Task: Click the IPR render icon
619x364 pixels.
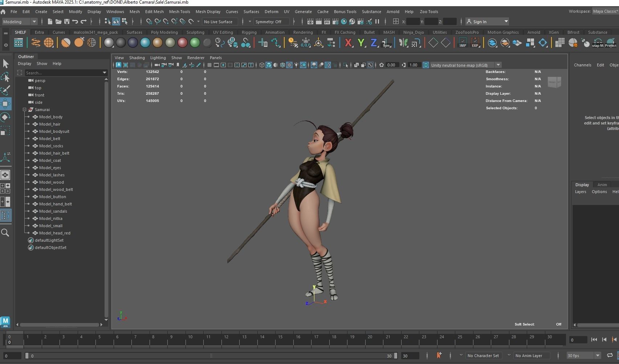Action: coord(327,22)
